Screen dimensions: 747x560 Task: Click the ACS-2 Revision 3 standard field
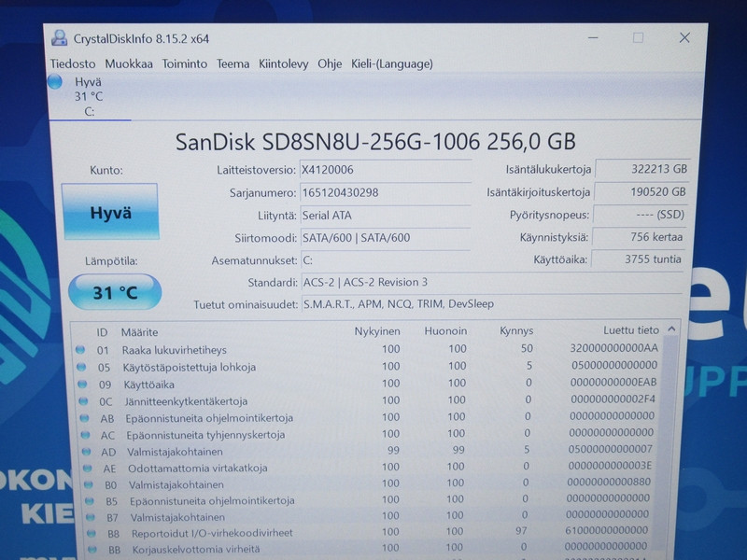pyautogui.click(x=492, y=283)
